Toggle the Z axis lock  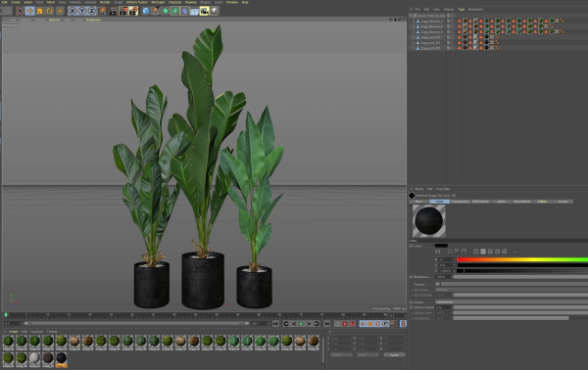click(91, 11)
